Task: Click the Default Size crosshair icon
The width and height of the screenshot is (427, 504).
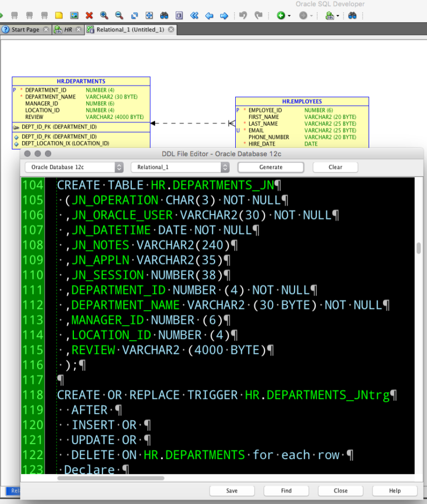Action: click(149, 15)
